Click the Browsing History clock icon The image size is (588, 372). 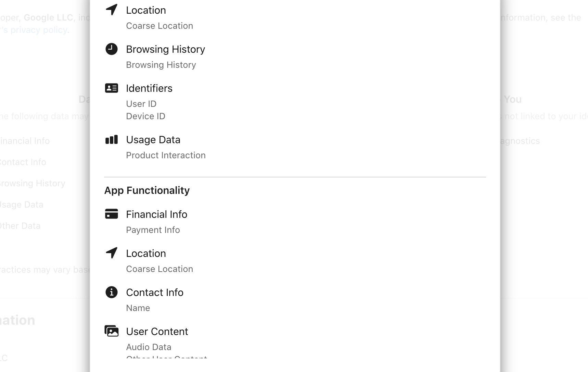point(112,49)
